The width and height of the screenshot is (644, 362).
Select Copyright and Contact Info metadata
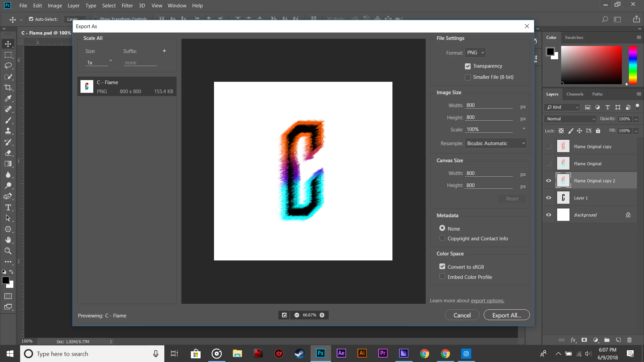pos(442,238)
